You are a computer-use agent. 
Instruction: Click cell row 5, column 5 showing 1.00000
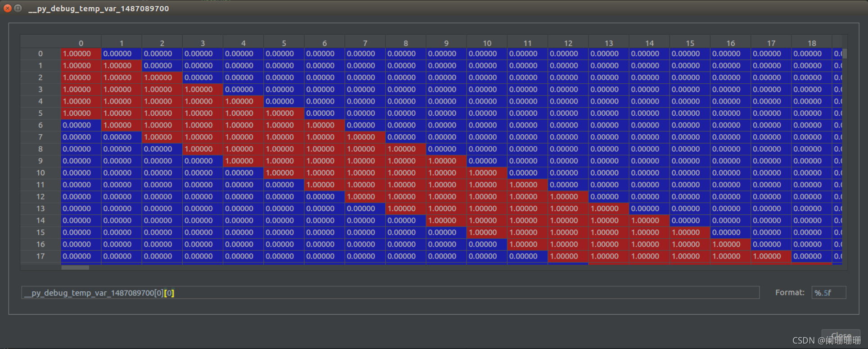point(284,113)
